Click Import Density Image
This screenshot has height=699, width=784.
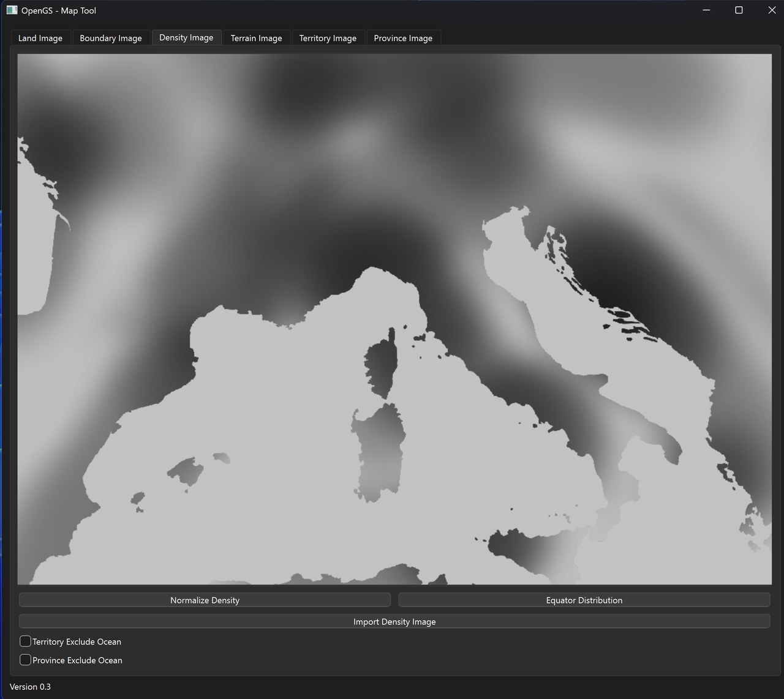point(394,621)
